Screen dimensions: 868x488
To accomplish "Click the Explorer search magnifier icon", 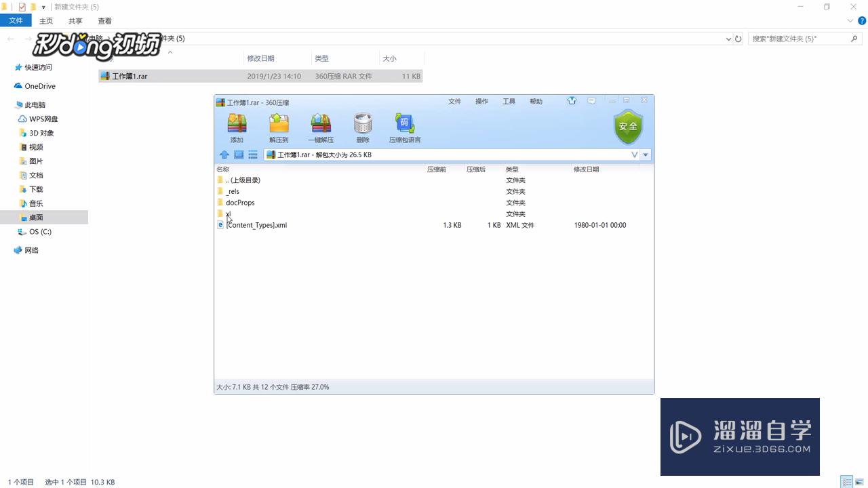I will click(x=854, y=39).
